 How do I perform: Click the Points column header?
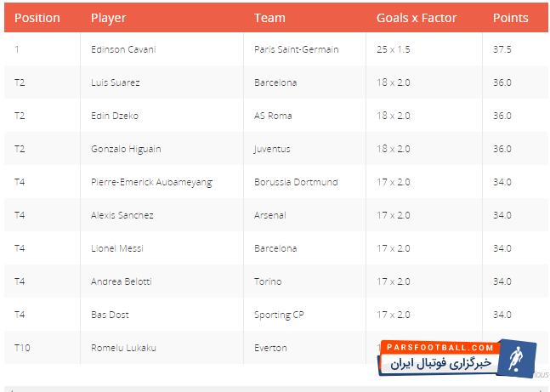[x=510, y=18]
